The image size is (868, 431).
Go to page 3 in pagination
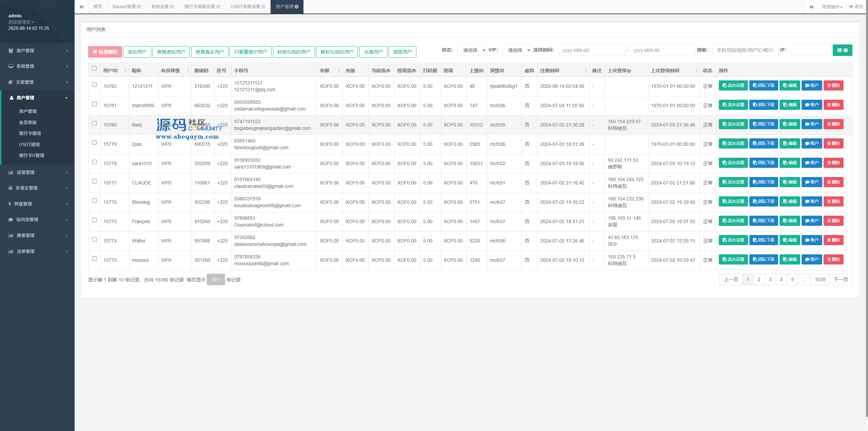click(x=770, y=279)
